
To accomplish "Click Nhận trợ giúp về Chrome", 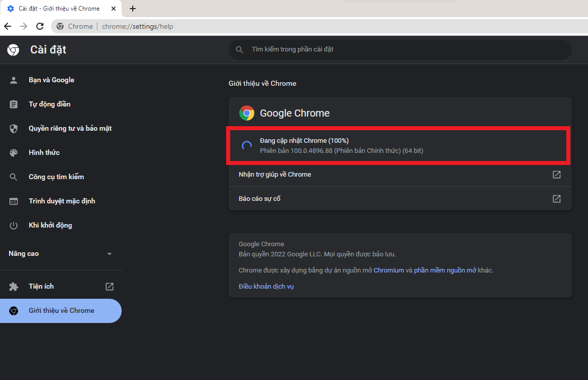I will (x=275, y=174).
